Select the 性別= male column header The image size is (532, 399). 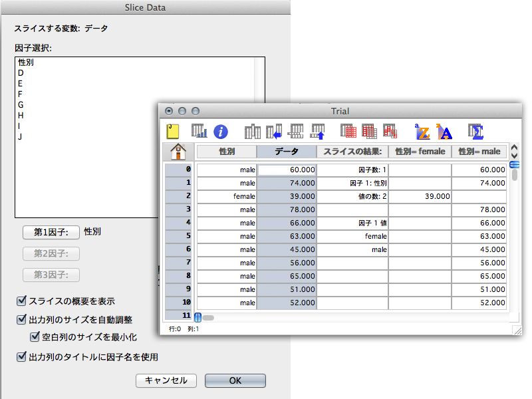click(479, 152)
